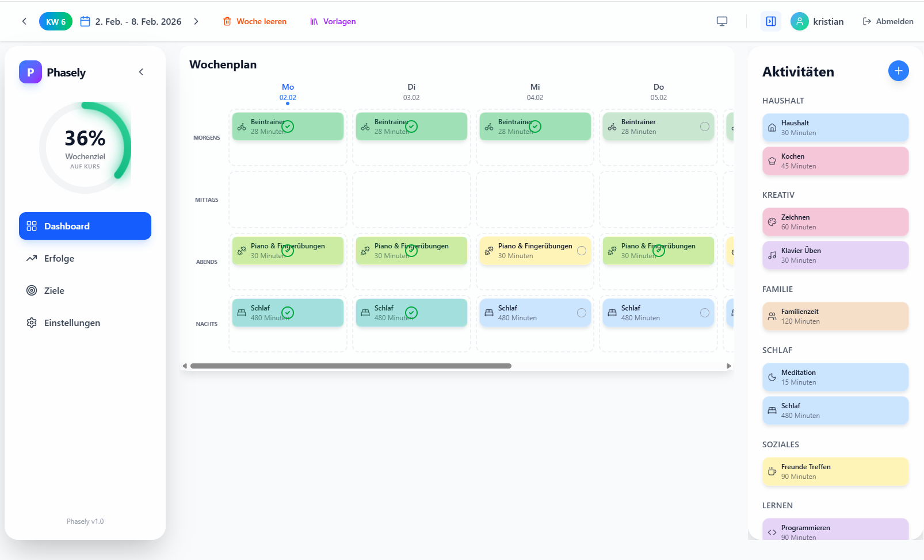This screenshot has height=560, width=924.
Task: Click the horizontal scrollbar under Wochenplan
Action: 350,366
